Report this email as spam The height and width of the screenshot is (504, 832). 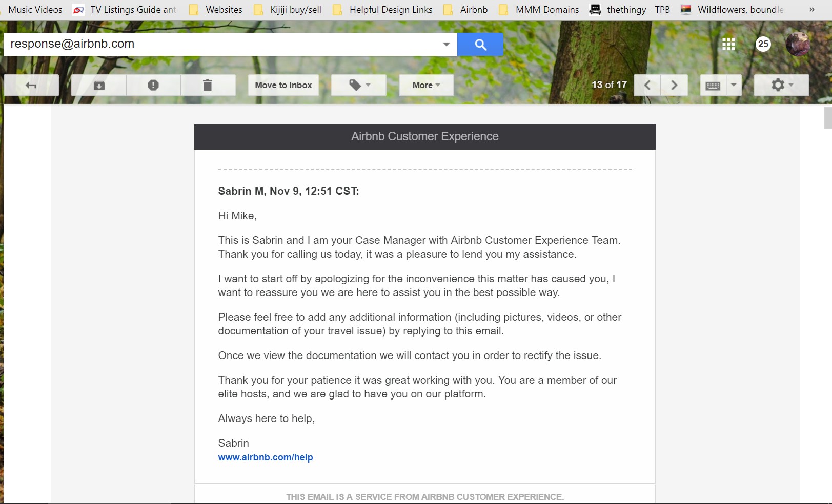coord(153,85)
